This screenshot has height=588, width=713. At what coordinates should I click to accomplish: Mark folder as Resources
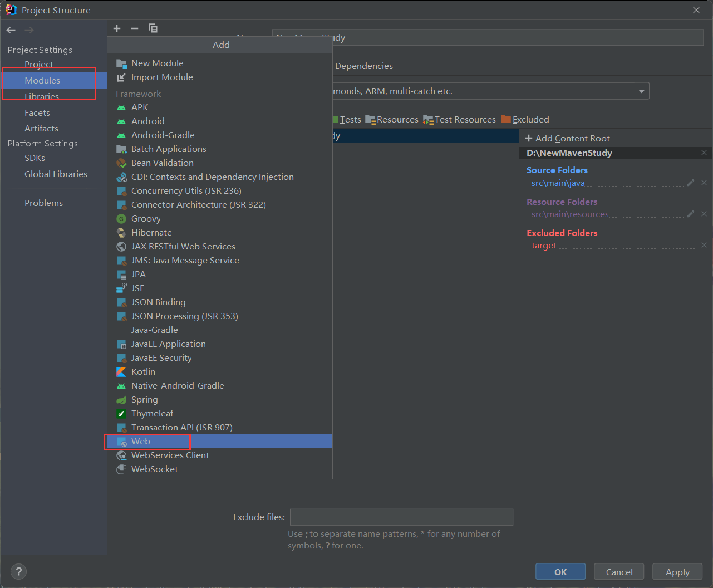392,120
